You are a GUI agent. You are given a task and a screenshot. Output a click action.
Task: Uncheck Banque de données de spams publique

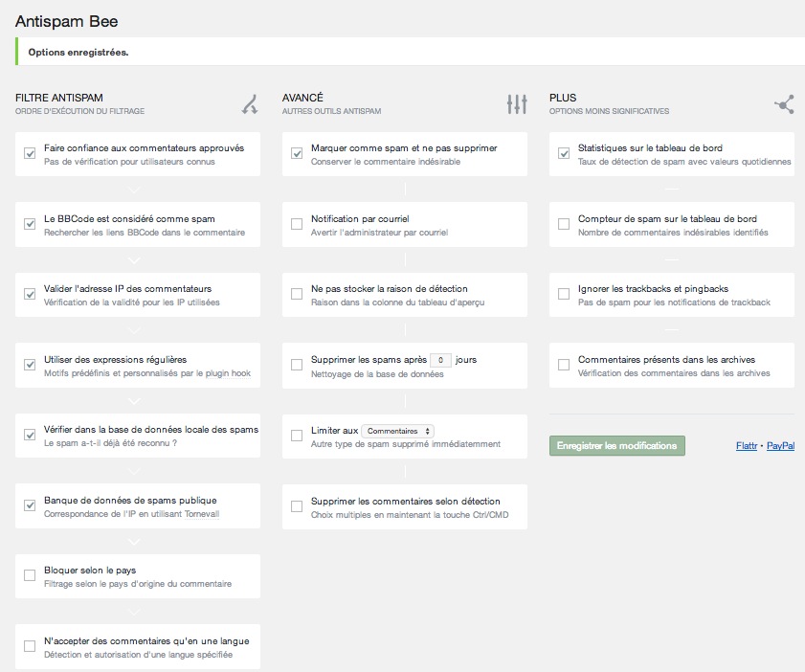pyautogui.click(x=30, y=505)
